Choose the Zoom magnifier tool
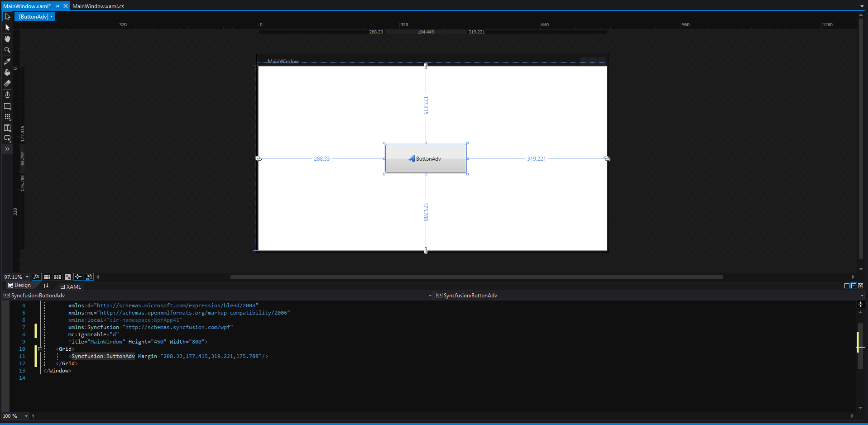The width and height of the screenshot is (868, 425). (7, 50)
